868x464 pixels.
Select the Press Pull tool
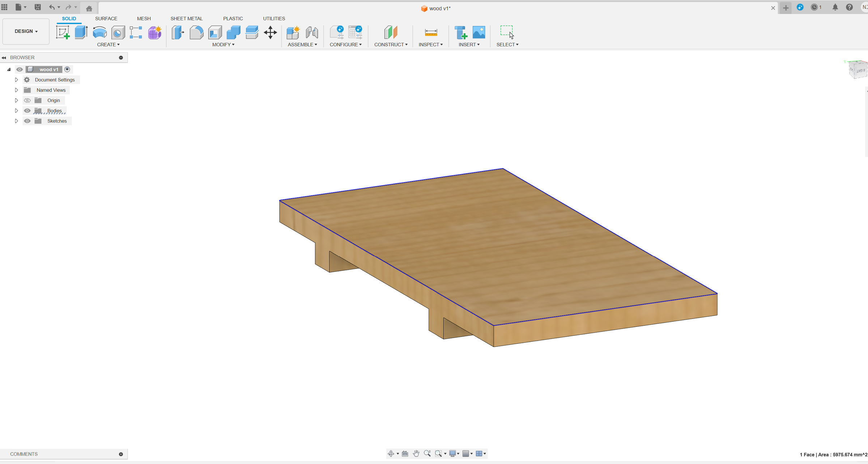pyautogui.click(x=178, y=33)
